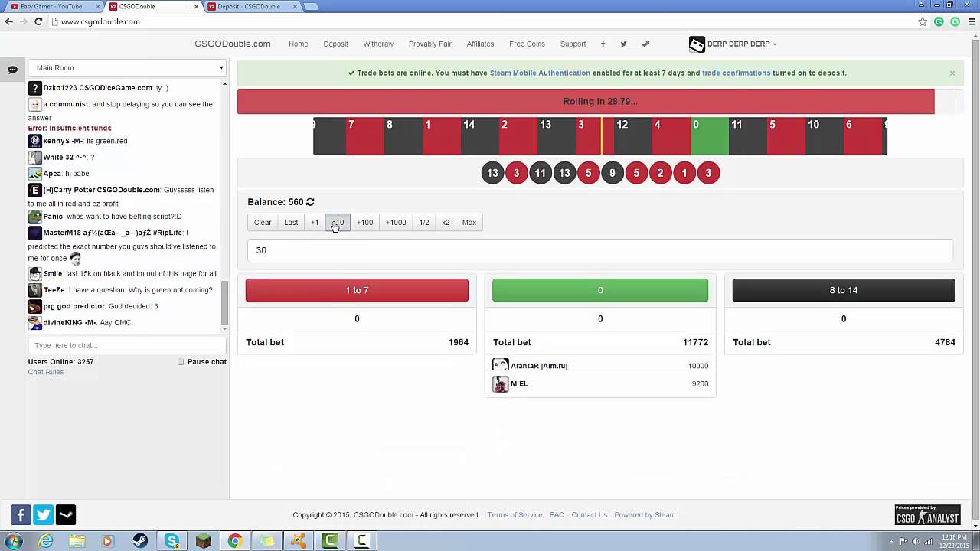This screenshot has width=980, height=551.
Task: Open the footer FAQ link
Action: tap(557, 515)
